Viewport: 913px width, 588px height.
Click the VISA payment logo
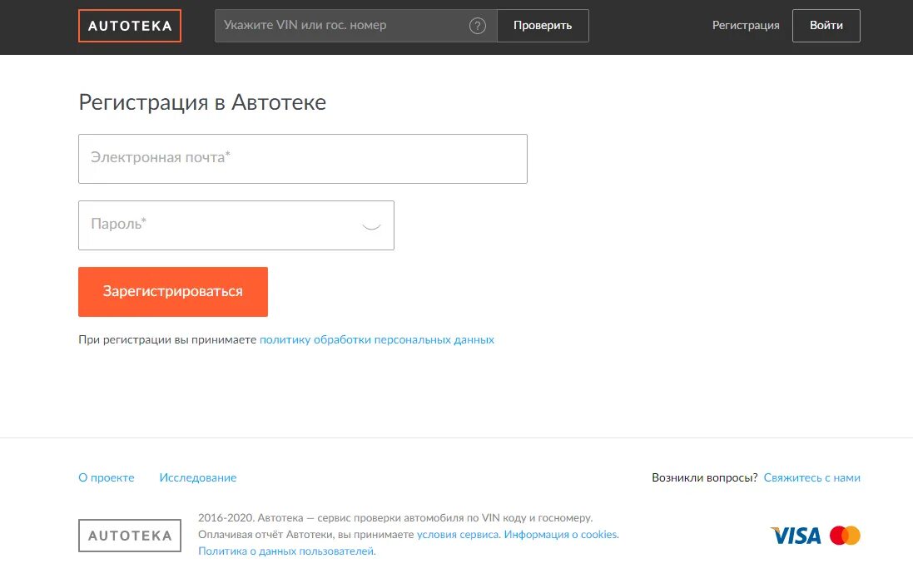tap(796, 536)
